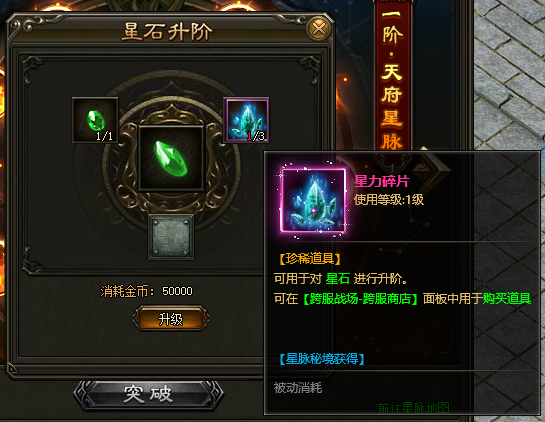The height and width of the screenshot is (422, 545).
Task: Click the blue 【星脉秘境获得】 source link
Action: tap(322, 359)
